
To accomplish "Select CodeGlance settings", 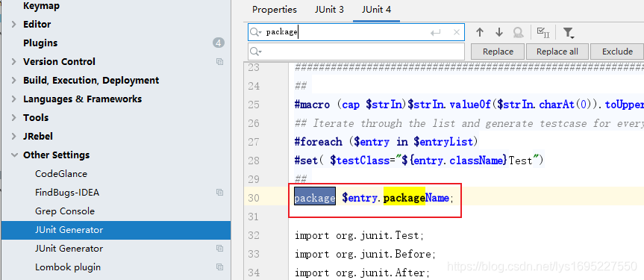I will [61, 174].
